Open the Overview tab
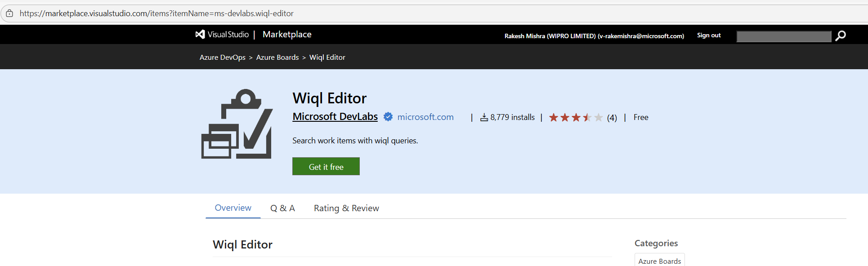 [x=233, y=208]
